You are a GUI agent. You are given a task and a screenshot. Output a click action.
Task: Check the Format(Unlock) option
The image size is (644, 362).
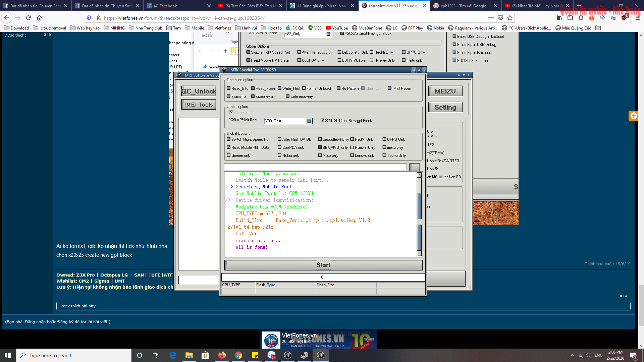[x=304, y=88]
